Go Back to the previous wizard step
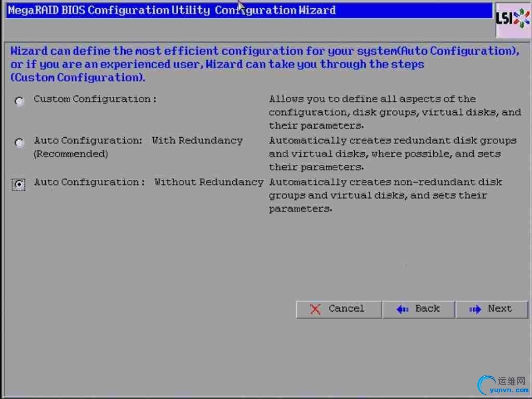This screenshot has width=532, height=399. click(x=419, y=310)
